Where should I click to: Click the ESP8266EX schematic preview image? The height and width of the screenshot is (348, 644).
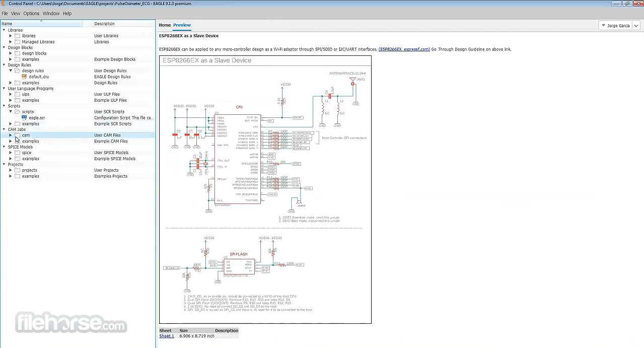pyautogui.click(x=265, y=189)
